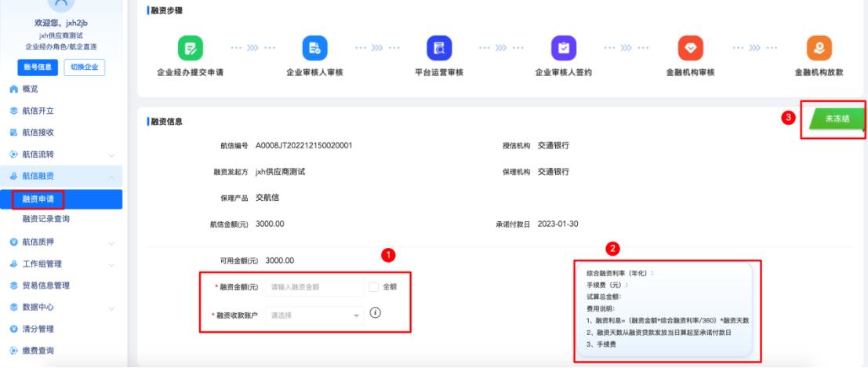Click the 融资金额 input field
868x368 pixels.
coord(315,287)
